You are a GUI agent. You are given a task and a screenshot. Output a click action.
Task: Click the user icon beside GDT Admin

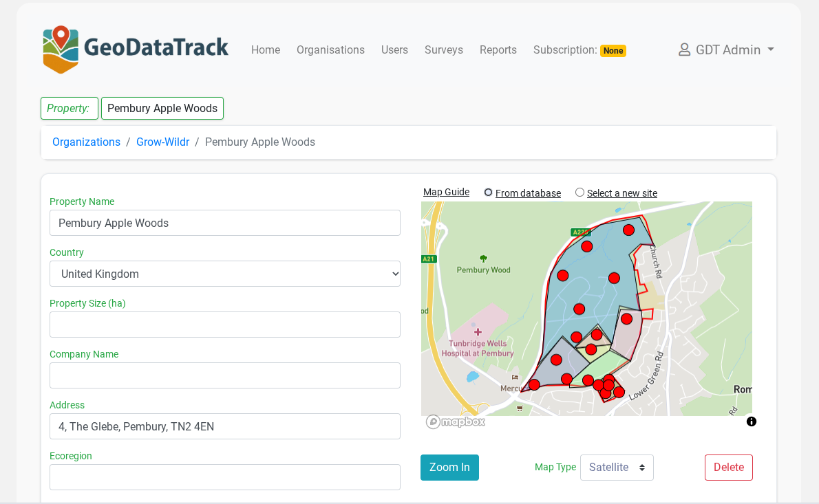[683, 50]
